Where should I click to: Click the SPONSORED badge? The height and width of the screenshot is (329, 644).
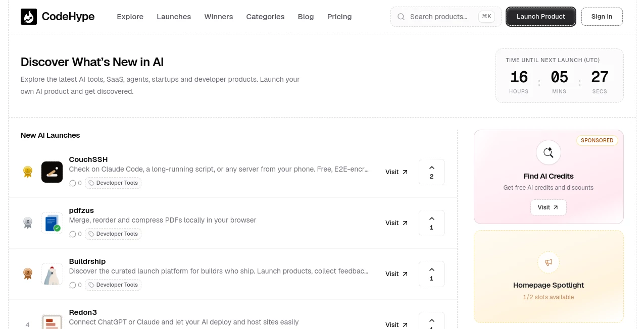[x=597, y=141]
